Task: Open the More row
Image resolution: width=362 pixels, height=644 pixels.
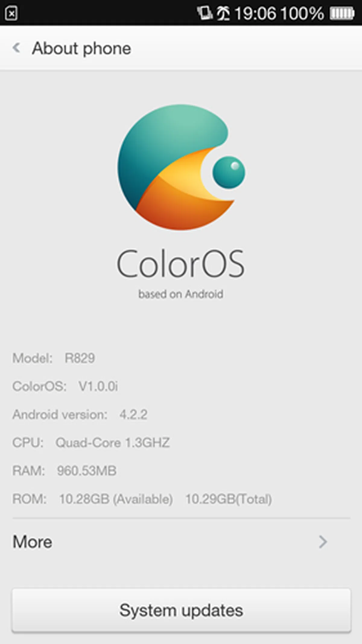Action: point(181,542)
